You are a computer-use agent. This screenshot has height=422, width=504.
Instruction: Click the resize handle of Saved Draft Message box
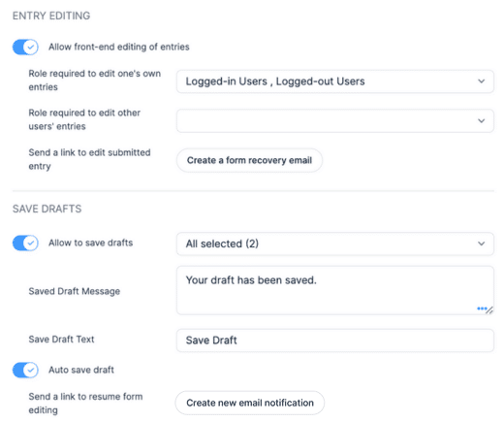click(x=489, y=310)
